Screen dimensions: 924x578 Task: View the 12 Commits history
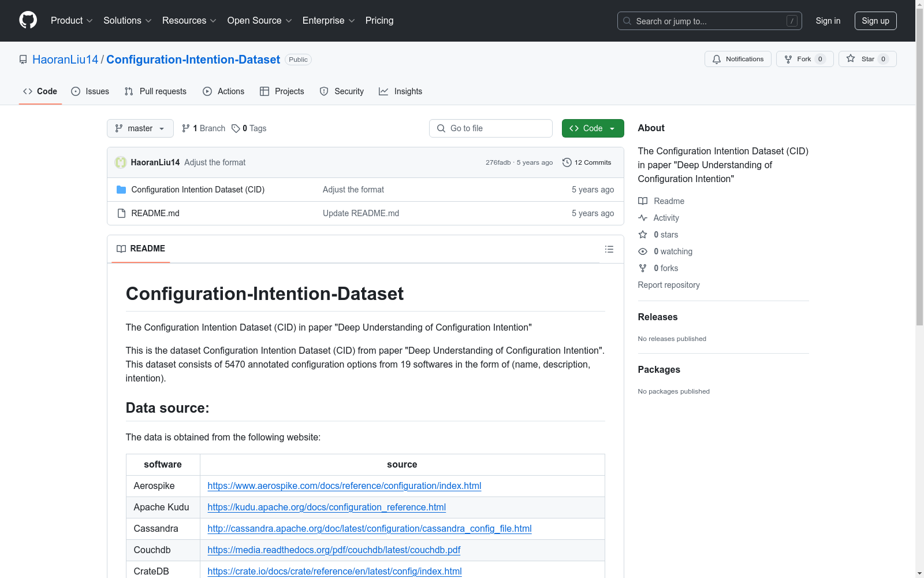point(587,162)
